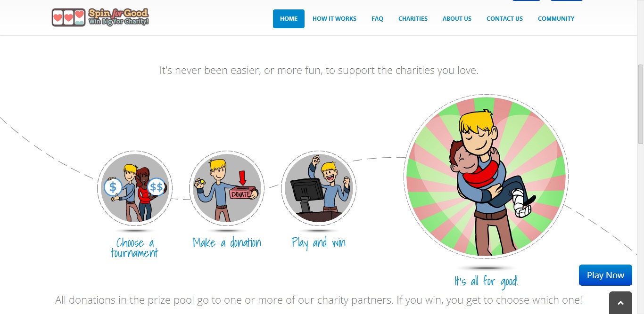Screen dimensions: 644x314
Task: Click the It's all for good! caption
Action: [486, 282]
